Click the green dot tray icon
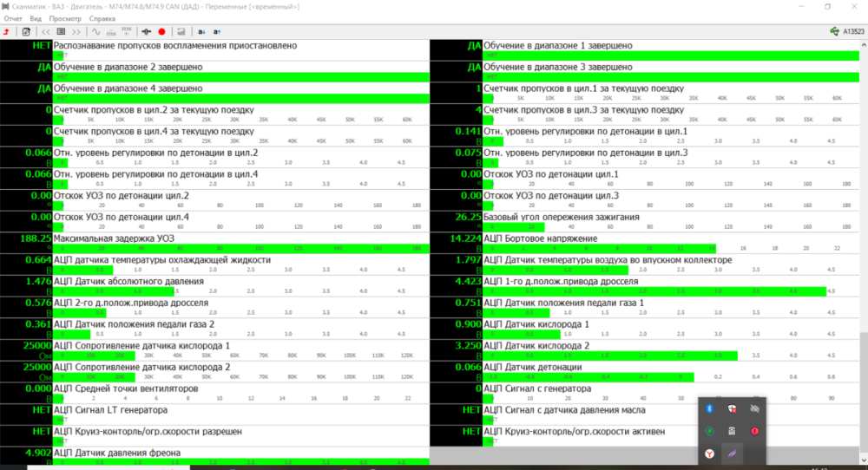Image resolution: width=868 pixels, height=470 pixels. pyautogui.click(x=709, y=431)
